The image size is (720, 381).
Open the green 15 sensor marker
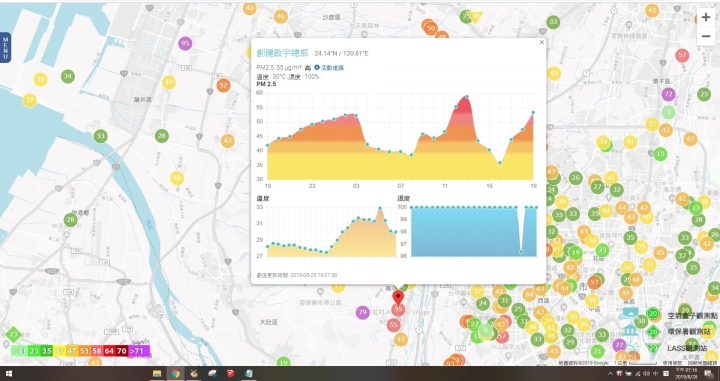pyautogui.click(x=660, y=154)
